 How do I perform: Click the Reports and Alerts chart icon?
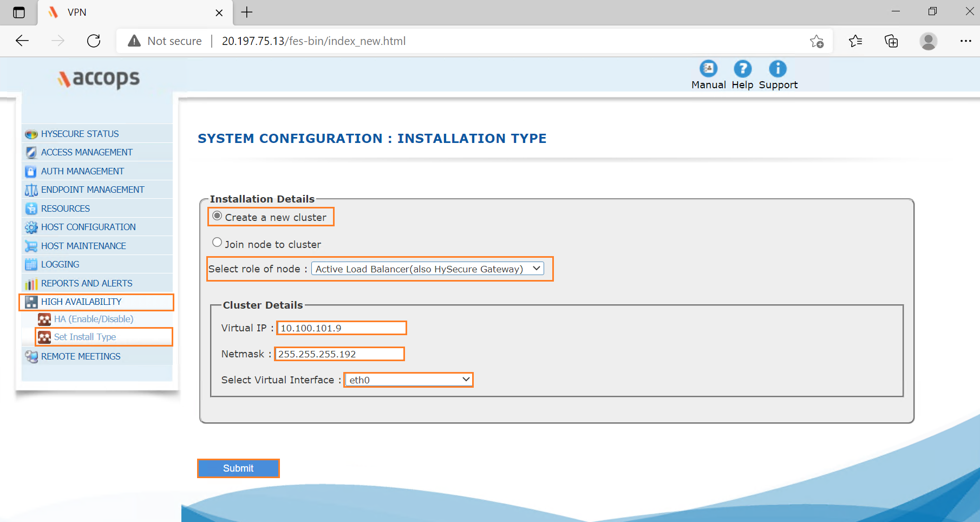[31, 283]
